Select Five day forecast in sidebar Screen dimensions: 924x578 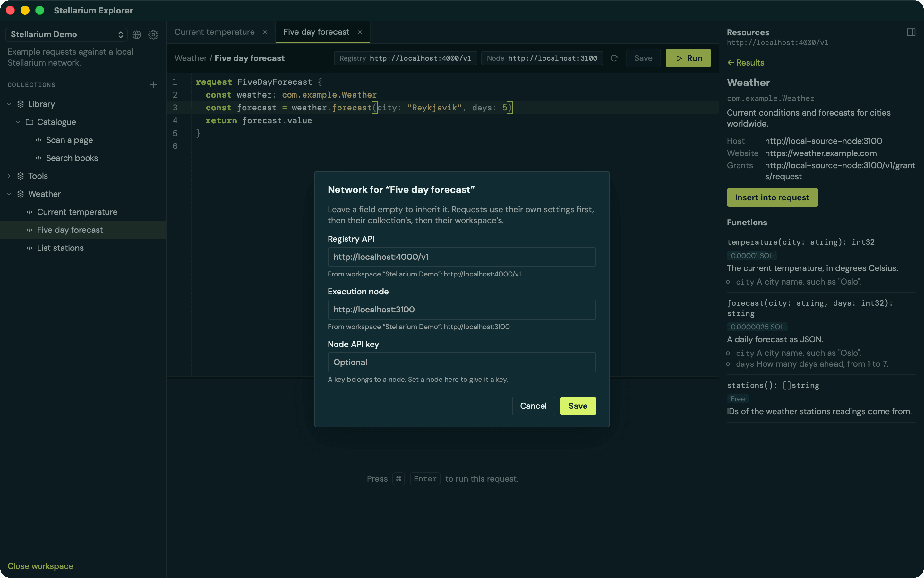click(83, 230)
